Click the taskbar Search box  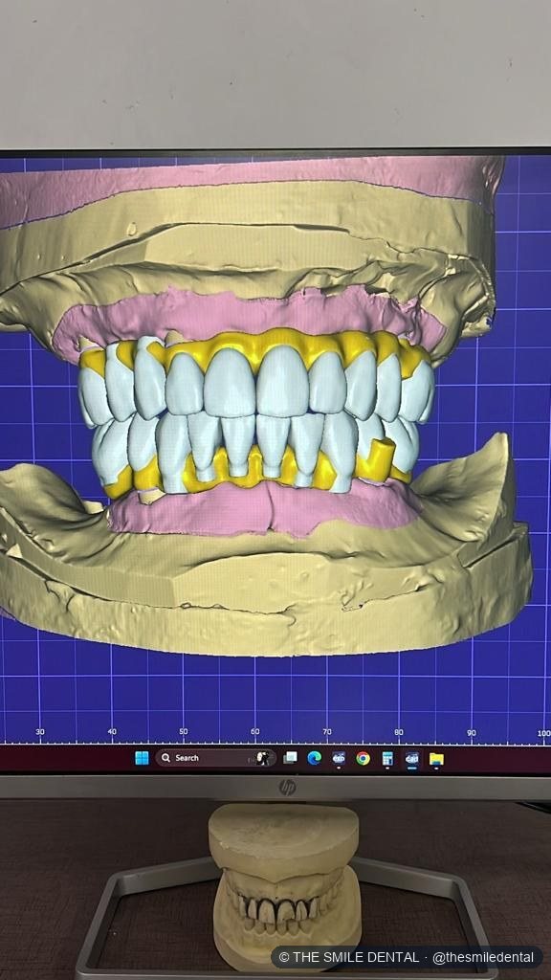[x=215, y=758]
